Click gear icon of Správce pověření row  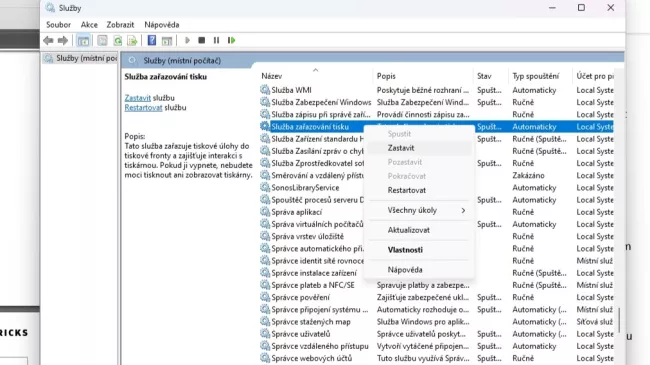pyautogui.click(x=265, y=297)
